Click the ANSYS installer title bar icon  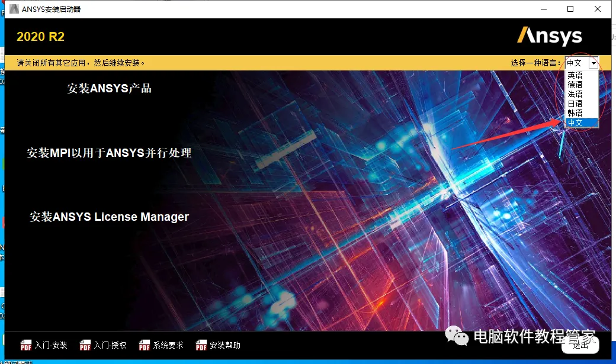pos(14,9)
